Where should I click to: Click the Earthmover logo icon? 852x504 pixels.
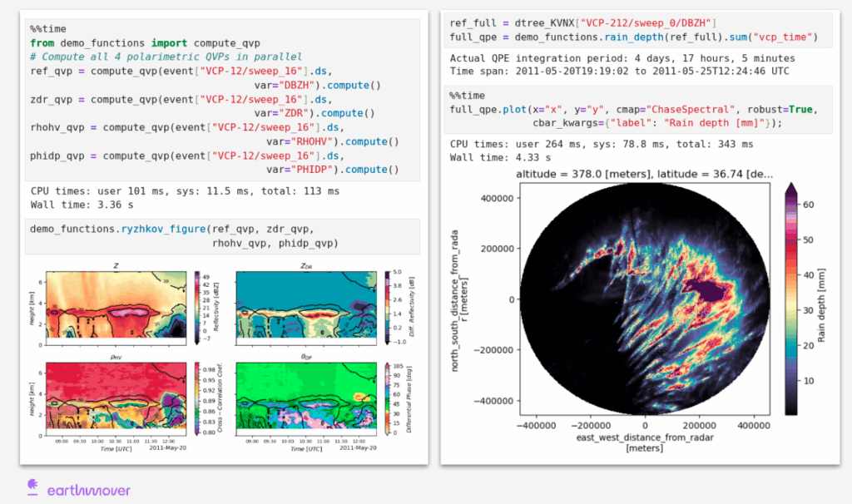tap(32, 488)
